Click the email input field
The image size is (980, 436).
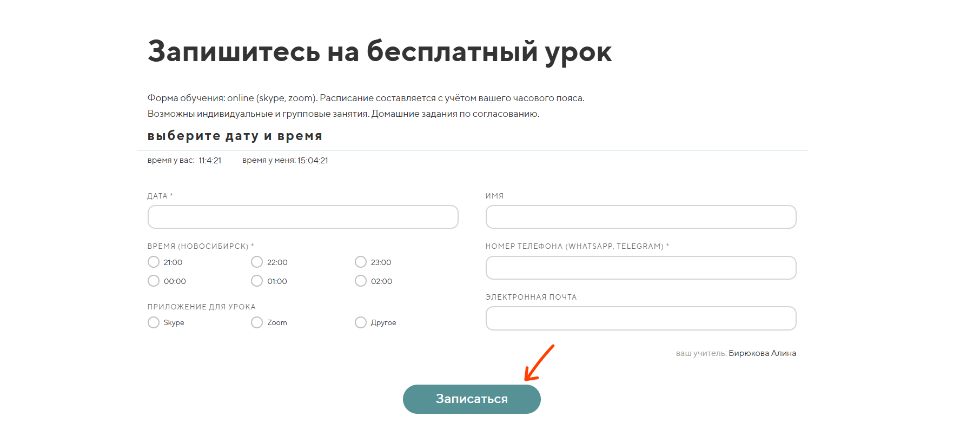tap(641, 318)
